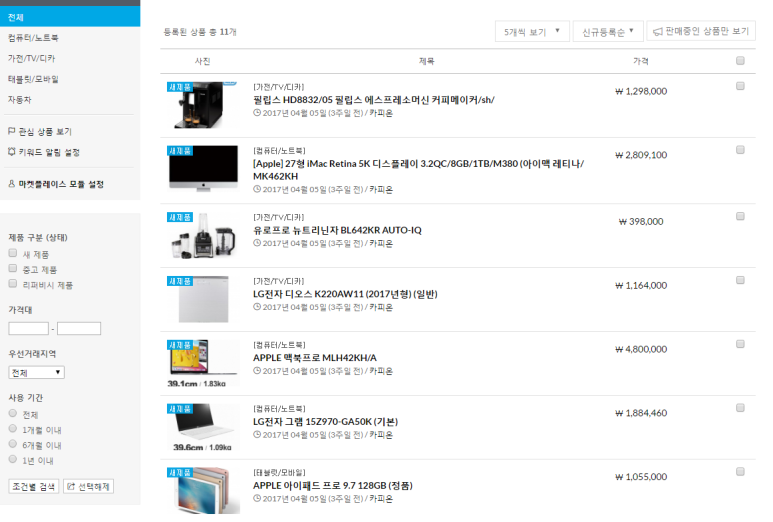This screenshot has height=522, width=773.
Task: Open the LG 그램 laptop thumbnail
Action: 203,427
